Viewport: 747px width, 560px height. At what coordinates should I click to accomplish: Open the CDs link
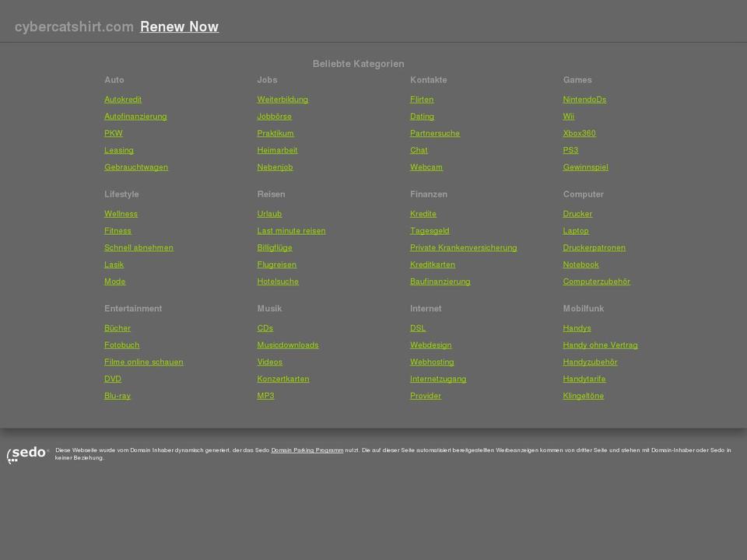(265, 328)
